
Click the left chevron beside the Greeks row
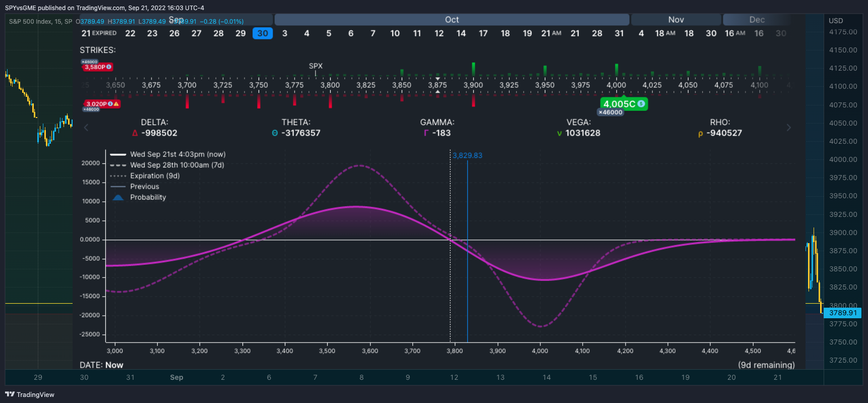coord(86,128)
